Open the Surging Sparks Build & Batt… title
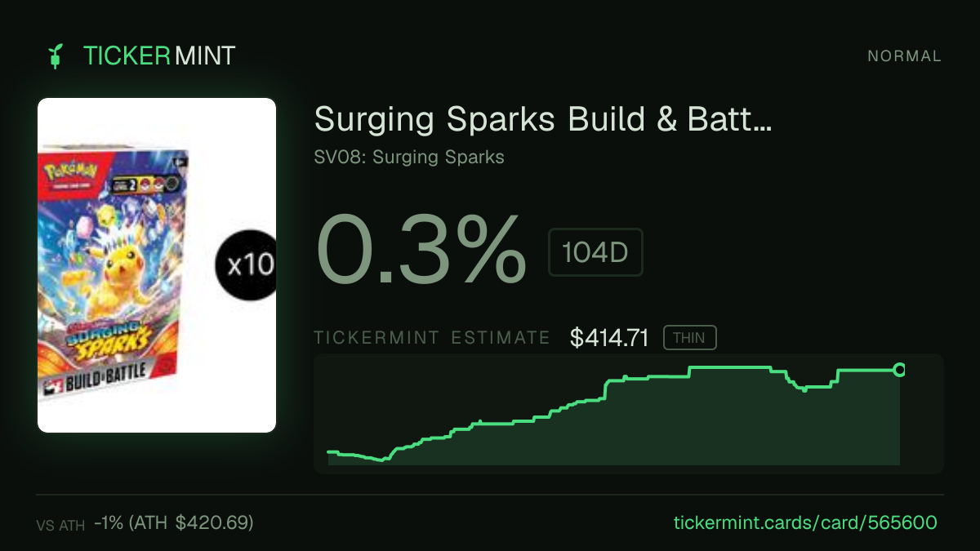The height and width of the screenshot is (551, 980). [x=543, y=120]
